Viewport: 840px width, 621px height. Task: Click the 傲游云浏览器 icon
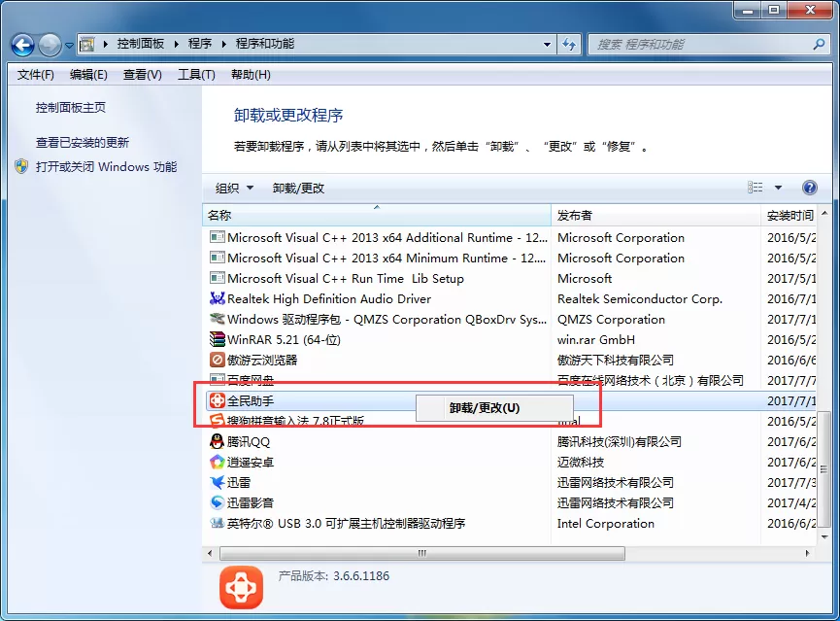point(217,360)
